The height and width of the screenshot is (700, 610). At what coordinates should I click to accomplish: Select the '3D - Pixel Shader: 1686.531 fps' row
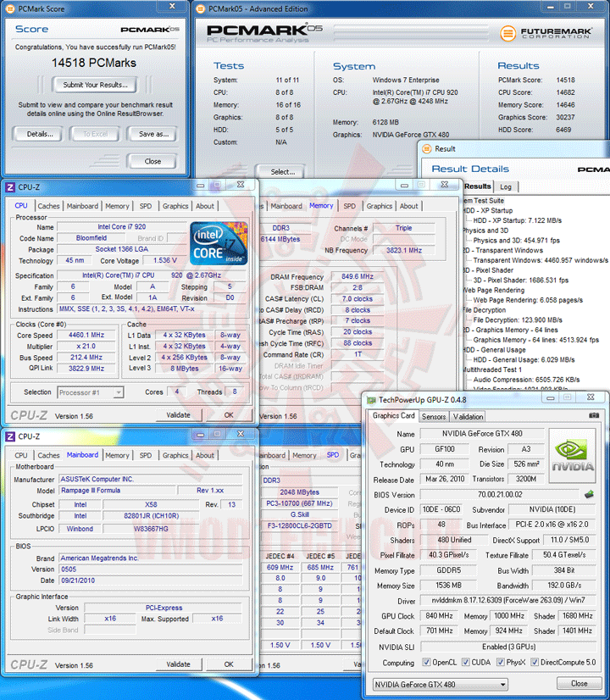(520, 280)
